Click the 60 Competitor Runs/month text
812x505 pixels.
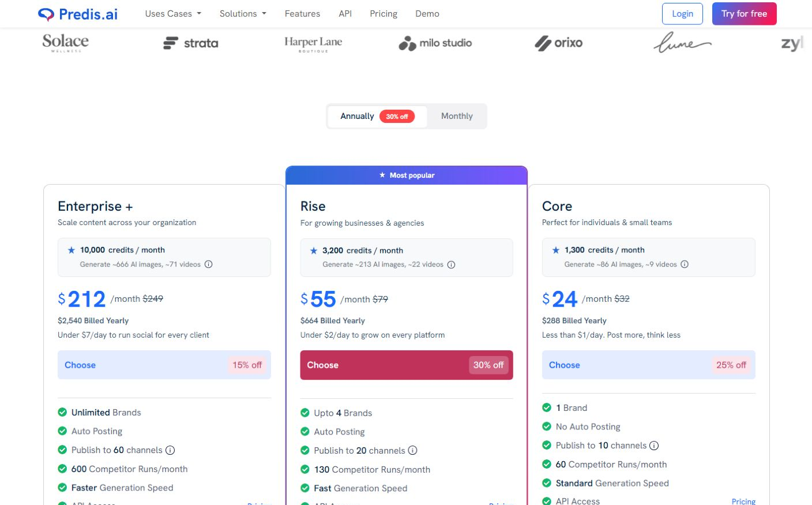pyautogui.click(x=611, y=464)
